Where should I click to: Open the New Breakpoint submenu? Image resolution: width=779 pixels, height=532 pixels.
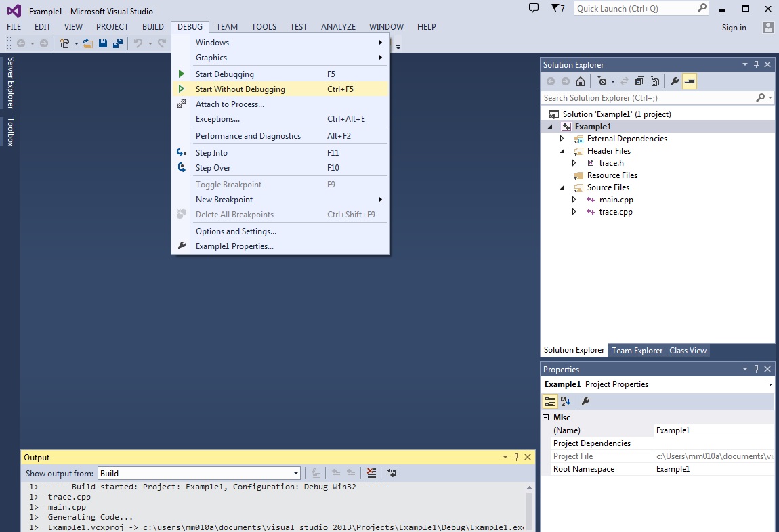pos(280,200)
